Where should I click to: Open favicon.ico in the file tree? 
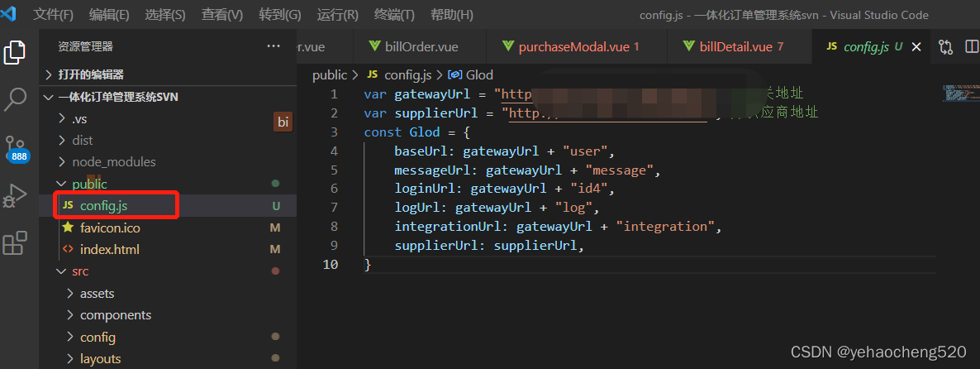pyautogui.click(x=168, y=228)
